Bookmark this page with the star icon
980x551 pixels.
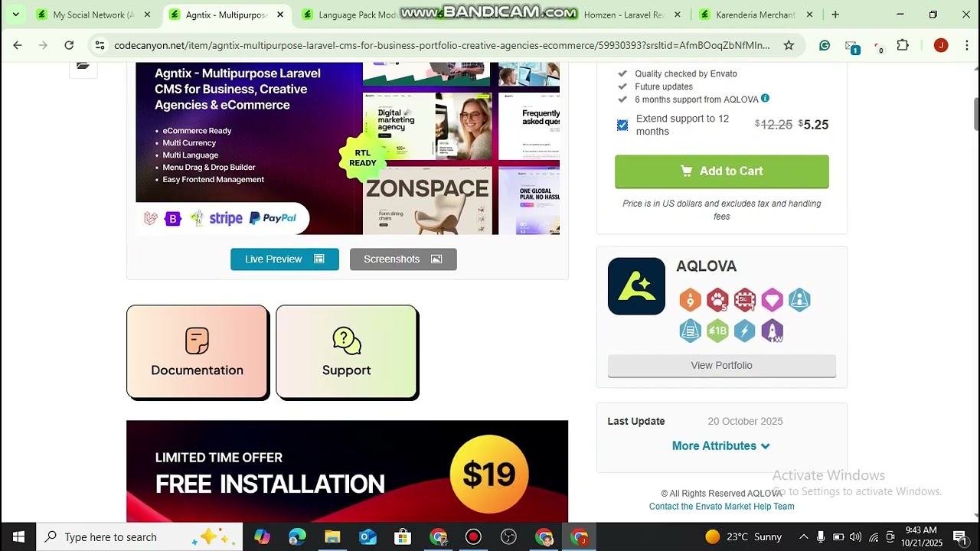(x=789, y=45)
